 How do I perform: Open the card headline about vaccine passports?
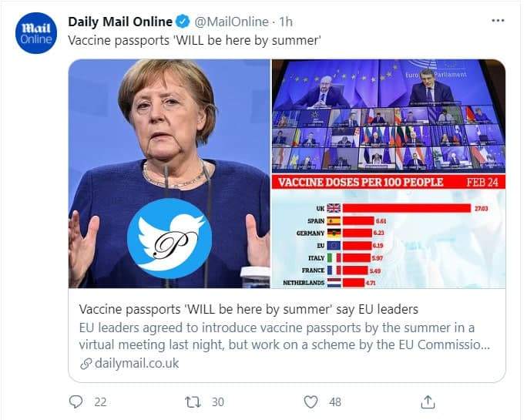pos(248,309)
